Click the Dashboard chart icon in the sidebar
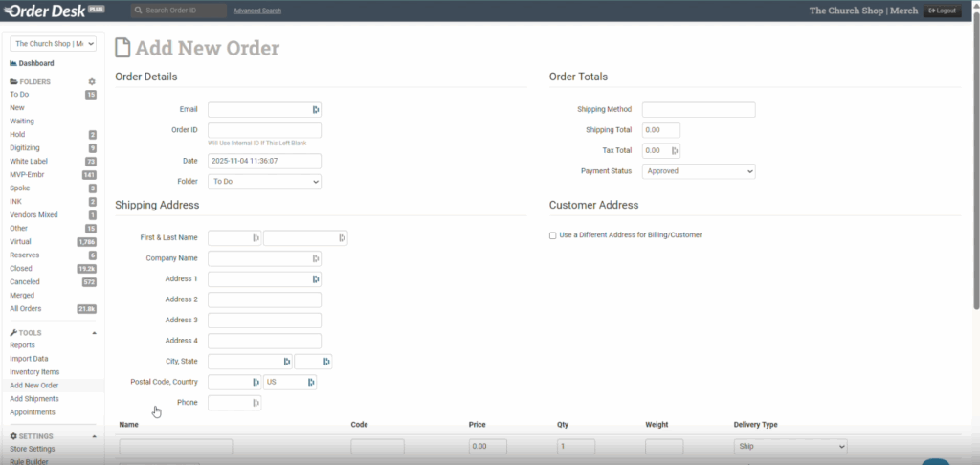 pos(13,63)
